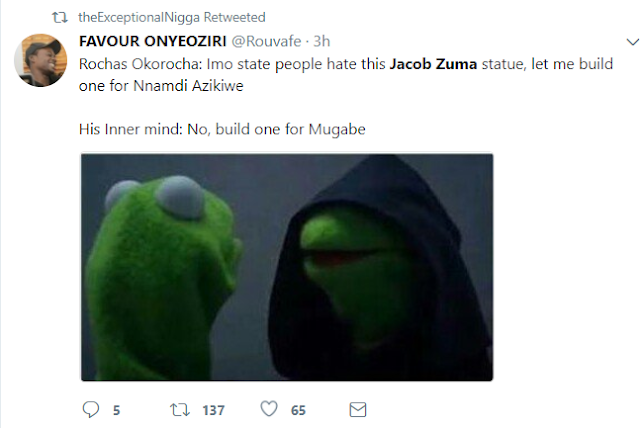
Task: Open the FAVOUR ONYEOZIRI display name link
Action: pos(153,41)
